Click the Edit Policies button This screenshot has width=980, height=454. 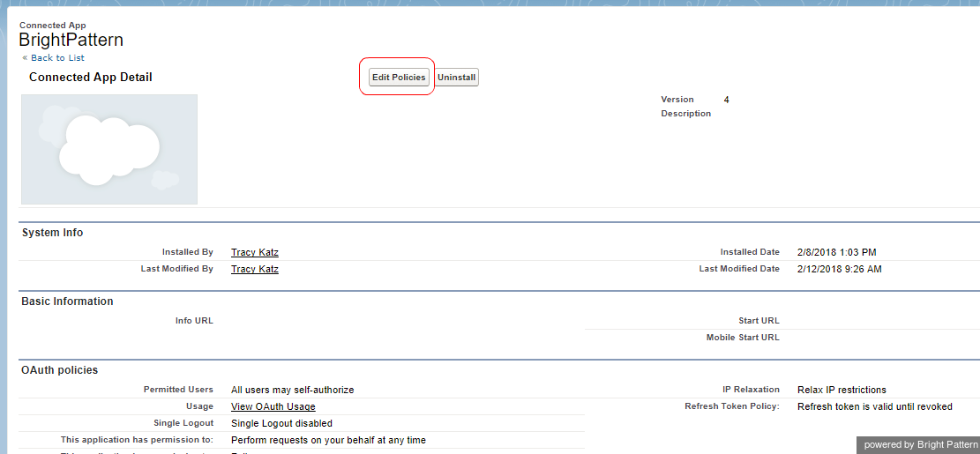coord(399,78)
